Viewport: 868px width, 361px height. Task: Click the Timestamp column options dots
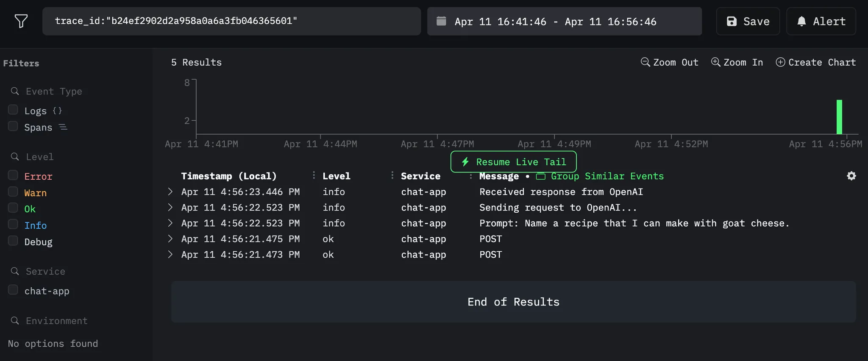tap(314, 175)
